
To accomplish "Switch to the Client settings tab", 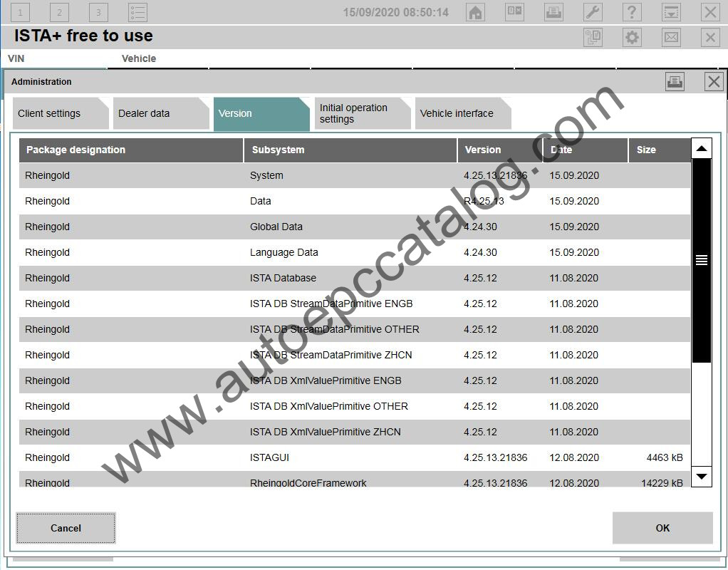I will (x=61, y=113).
